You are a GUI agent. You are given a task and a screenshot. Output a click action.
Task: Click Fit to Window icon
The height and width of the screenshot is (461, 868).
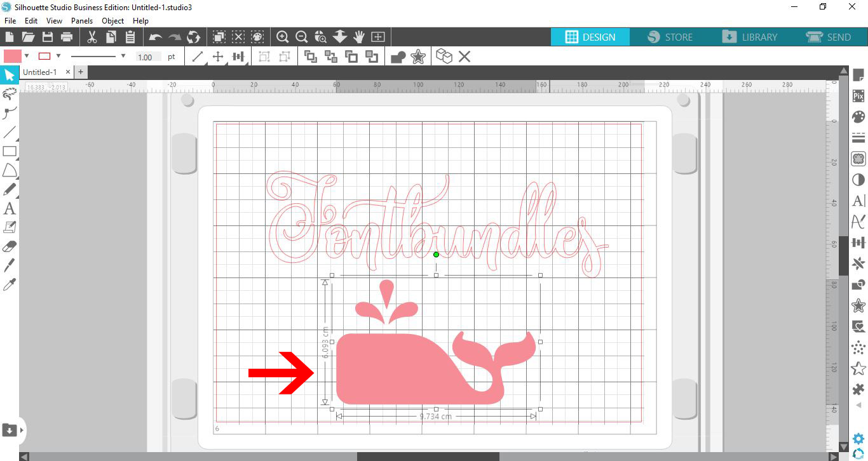[x=378, y=37]
